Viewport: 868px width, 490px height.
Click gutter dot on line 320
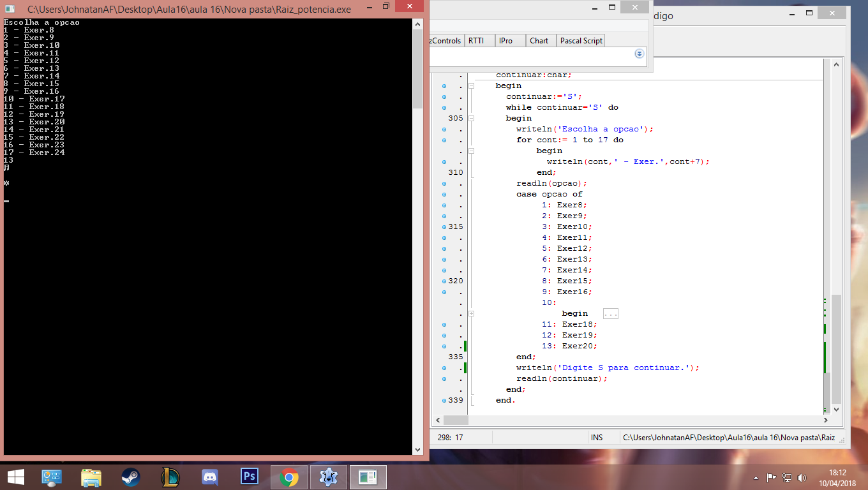click(x=445, y=281)
